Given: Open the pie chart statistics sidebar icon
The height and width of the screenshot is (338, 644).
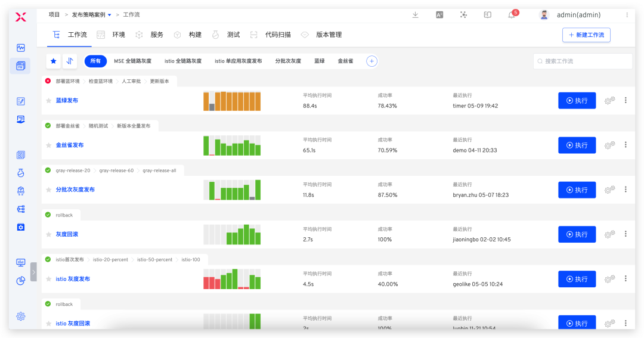Looking at the screenshot, I should tap(20, 281).
